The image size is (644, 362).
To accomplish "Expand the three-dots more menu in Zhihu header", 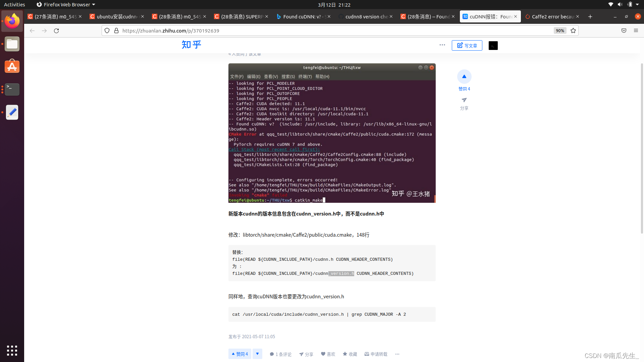I will click(442, 45).
